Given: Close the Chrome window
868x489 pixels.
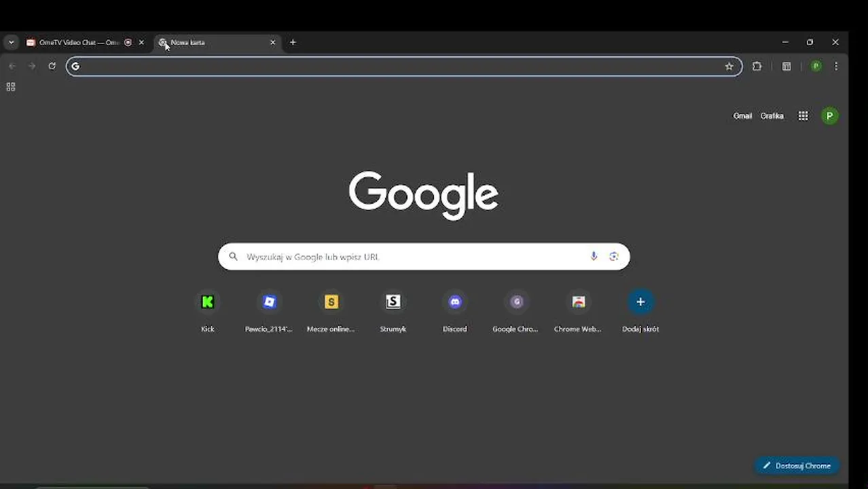Looking at the screenshot, I should [835, 42].
